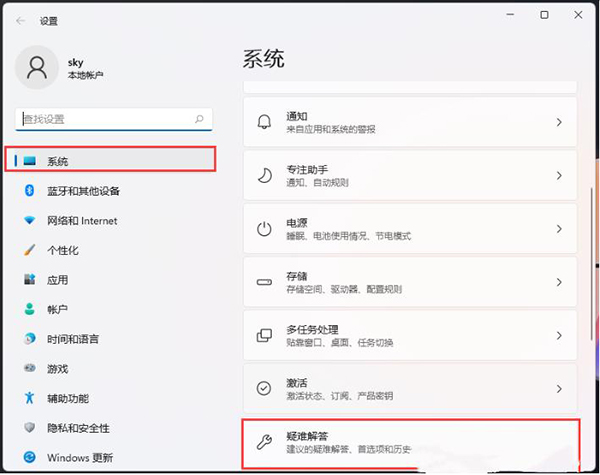Click the Bluetooth icon in sidebar
Viewport: 600px width, 475px height.
point(29,190)
